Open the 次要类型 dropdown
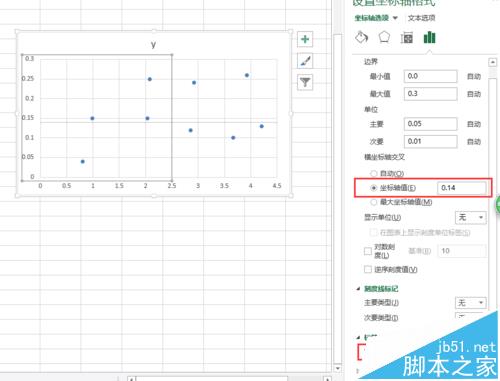This screenshot has width=500, height=381. click(x=471, y=316)
